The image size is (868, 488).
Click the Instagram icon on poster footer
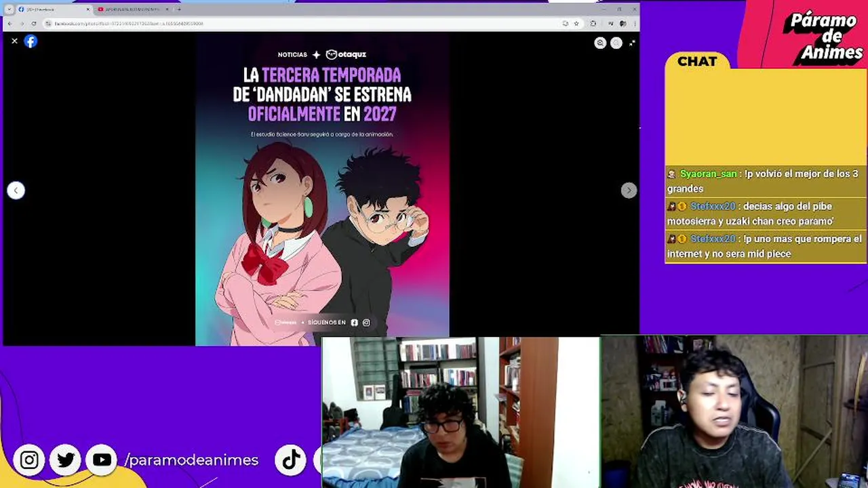[x=366, y=323]
